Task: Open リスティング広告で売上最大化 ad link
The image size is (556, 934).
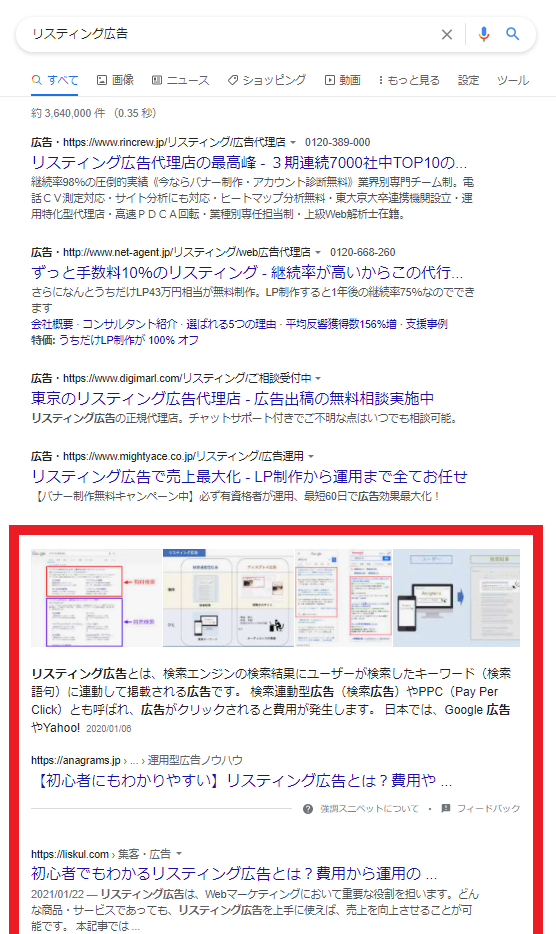Action: [249, 476]
